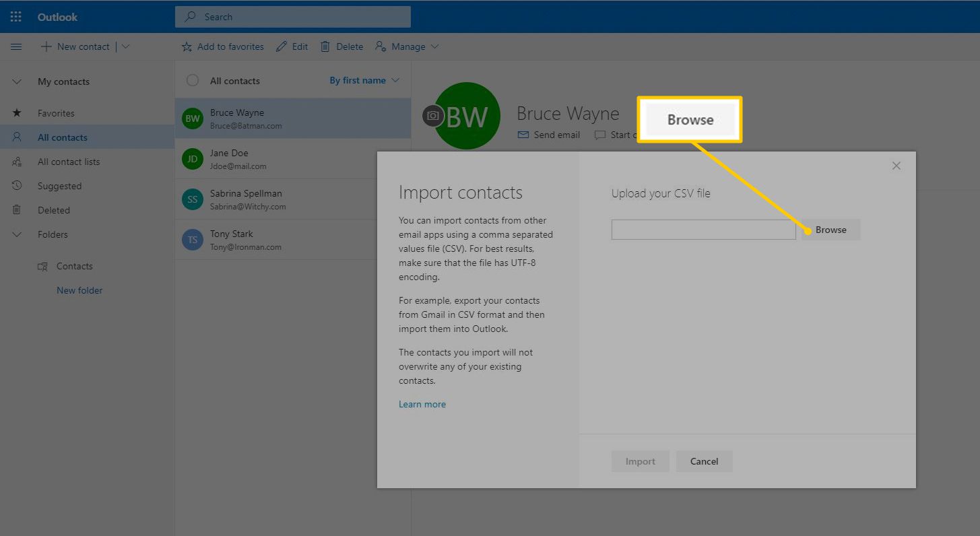
Task: Click the Deleted trash icon in sidebar
Action: (x=17, y=210)
